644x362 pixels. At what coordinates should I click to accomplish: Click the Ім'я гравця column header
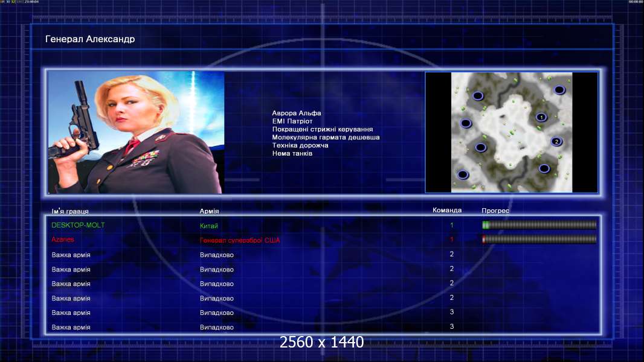(x=70, y=211)
